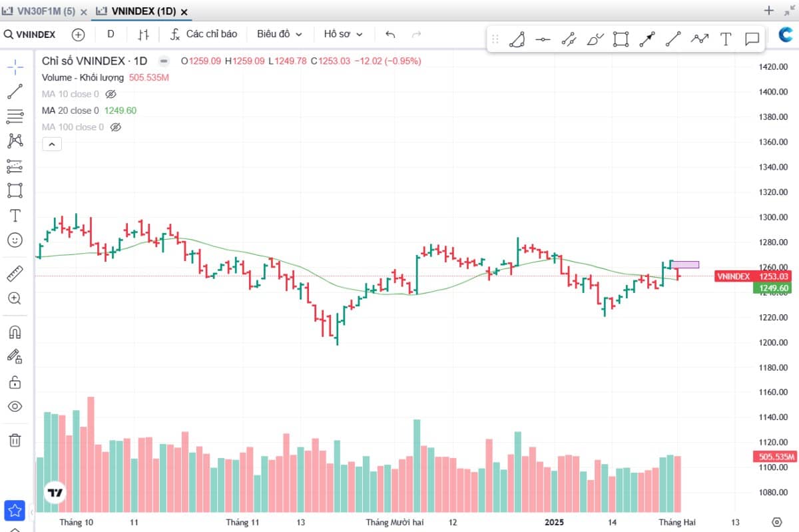The height and width of the screenshot is (532, 799).
Task: Open the emoji icons tool
Action: [x=15, y=240]
